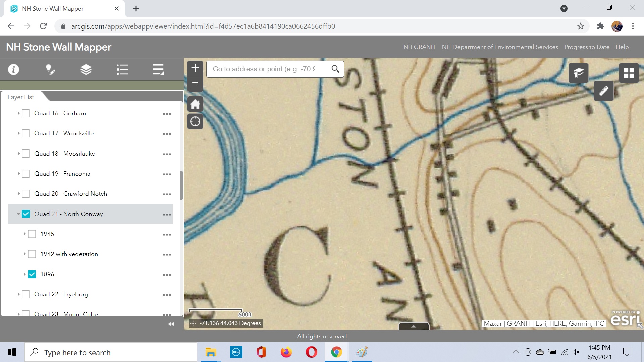Click the Legend list icon

(122, 70)
